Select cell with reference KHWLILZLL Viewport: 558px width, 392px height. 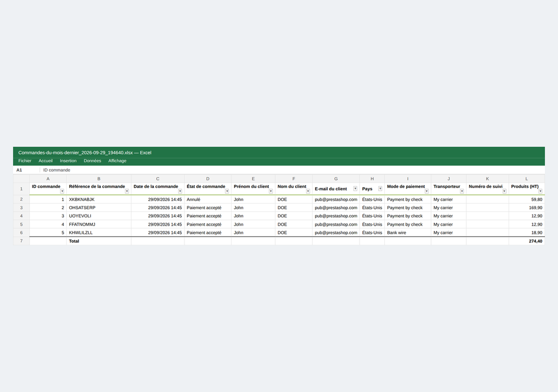tap(99, 233)
